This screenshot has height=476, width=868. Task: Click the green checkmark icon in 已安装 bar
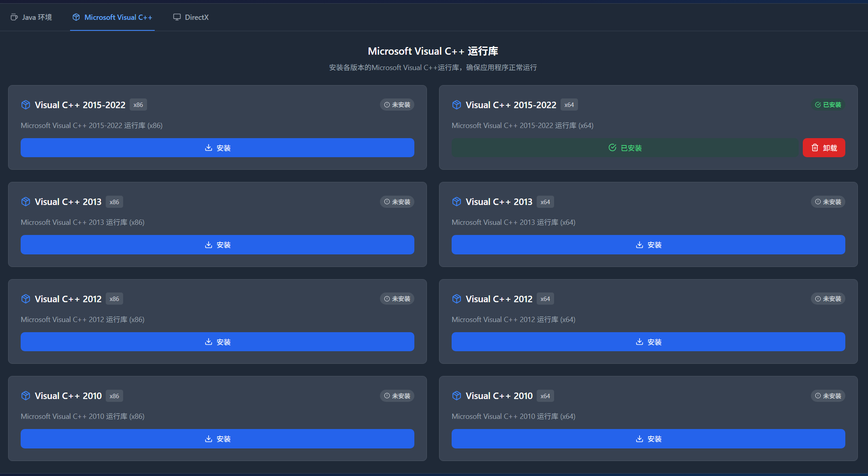pos(612,148)
